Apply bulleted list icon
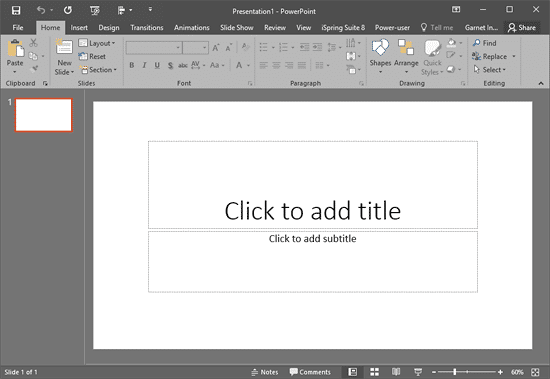550x379 pixels. coord(263,47)
